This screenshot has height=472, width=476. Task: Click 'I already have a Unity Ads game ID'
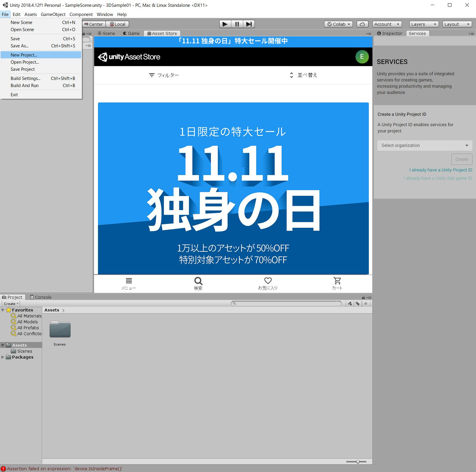point(438,178)
